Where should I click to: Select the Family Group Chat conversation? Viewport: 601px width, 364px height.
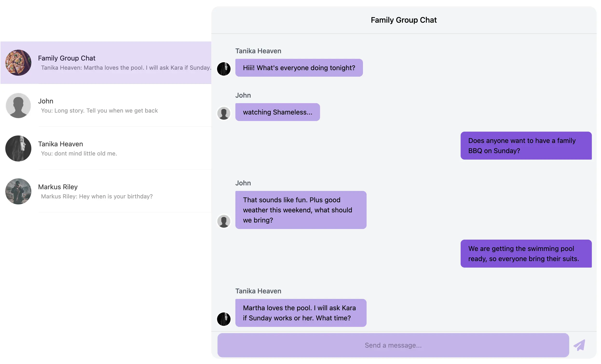(105, 62)
